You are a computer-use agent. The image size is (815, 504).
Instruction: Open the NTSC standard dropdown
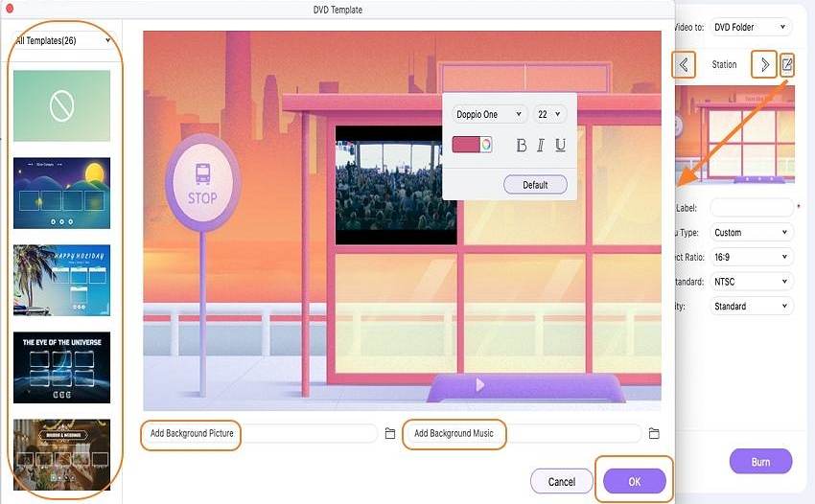click(x=751, y=282)
